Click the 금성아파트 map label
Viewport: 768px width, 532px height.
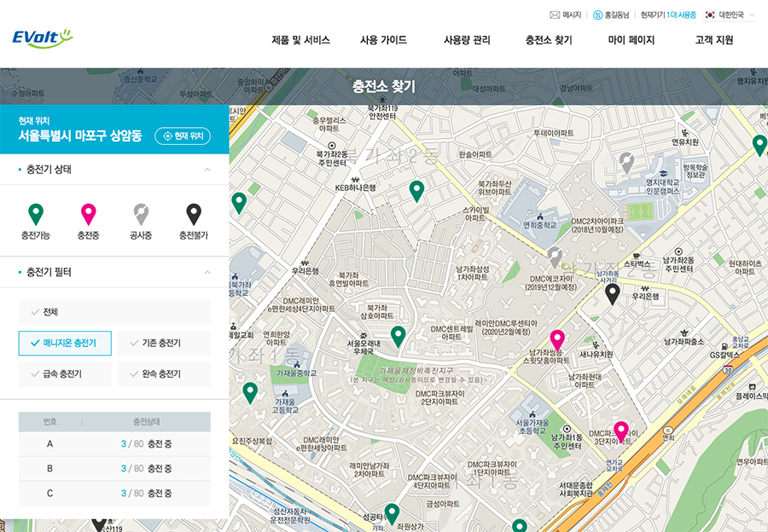pyautogui.click(x=443, y=504)
